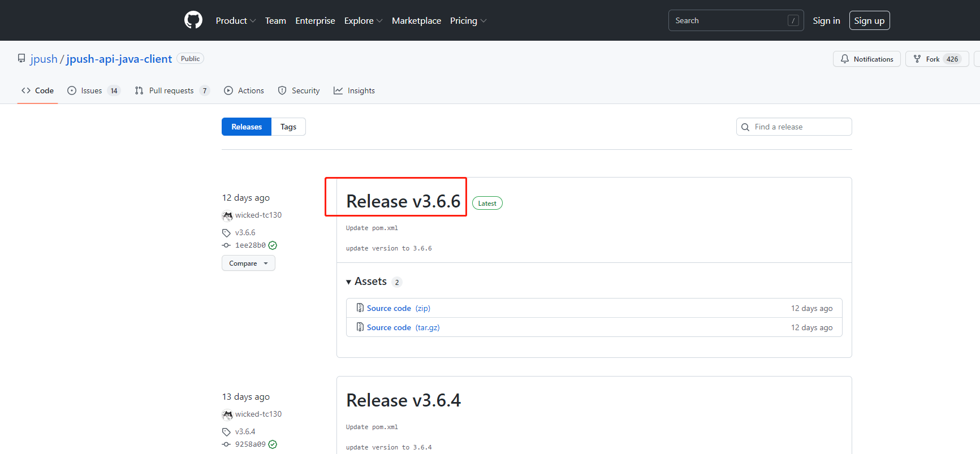Open the Release v3.6.6 title link
The height and width of the screenshot is (454, 980).
[403, 201]
